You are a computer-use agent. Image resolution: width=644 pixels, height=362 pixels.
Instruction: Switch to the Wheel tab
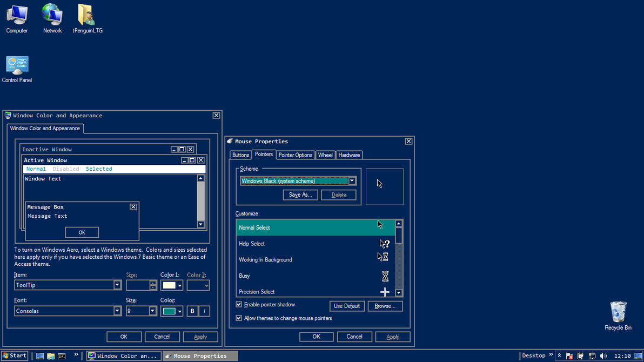click(325, 155)
